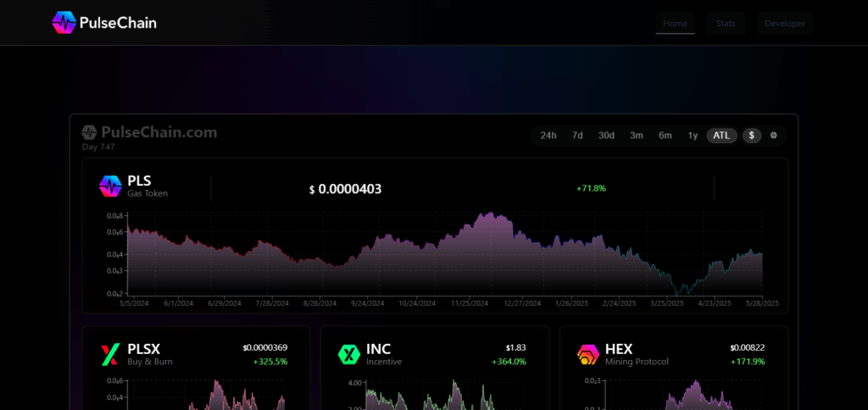The image size is (868, 410).
Task: Click the grey heart icon beside PulseChain.com
Action: pos(89,132)
